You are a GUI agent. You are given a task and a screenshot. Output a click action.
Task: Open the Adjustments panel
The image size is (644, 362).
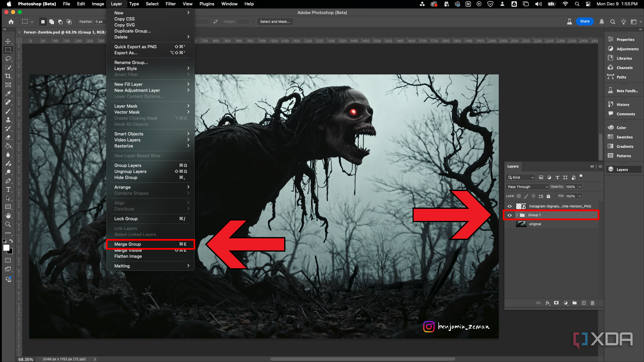pos(624,49)
